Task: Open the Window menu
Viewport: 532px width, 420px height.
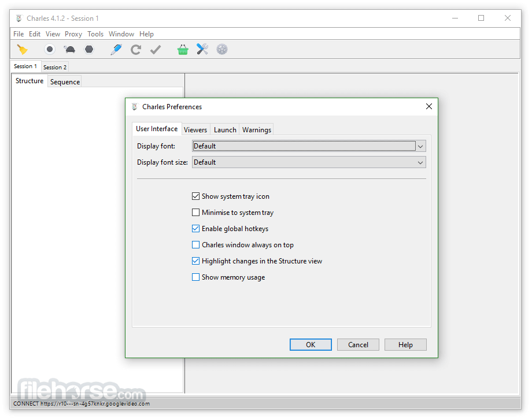Action: click(121, 34)
